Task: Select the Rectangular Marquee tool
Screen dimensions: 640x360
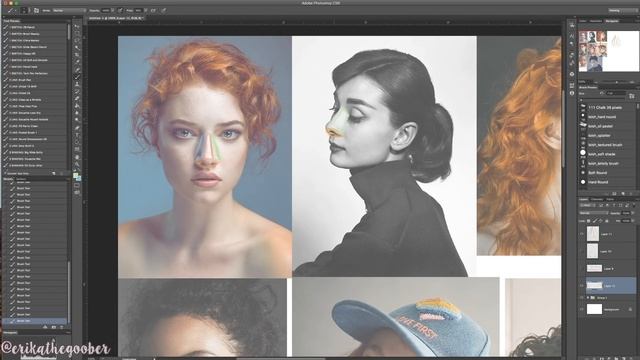Action: point(77,34)
